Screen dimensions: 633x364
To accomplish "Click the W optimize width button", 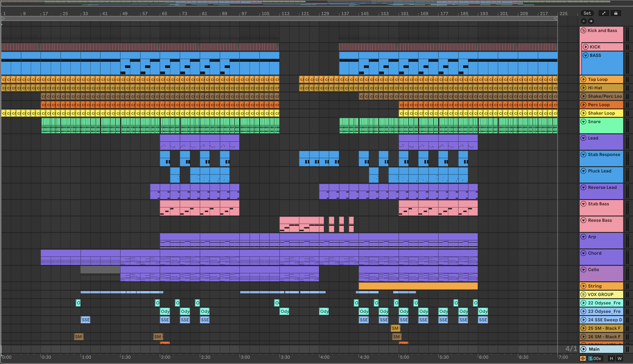I will click(619, 358).
